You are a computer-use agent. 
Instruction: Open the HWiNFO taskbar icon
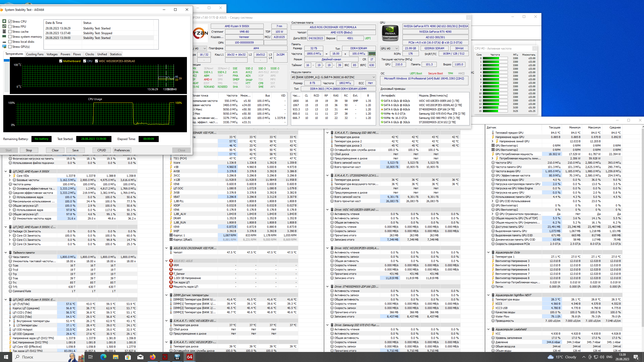click(x=177, y=357)
